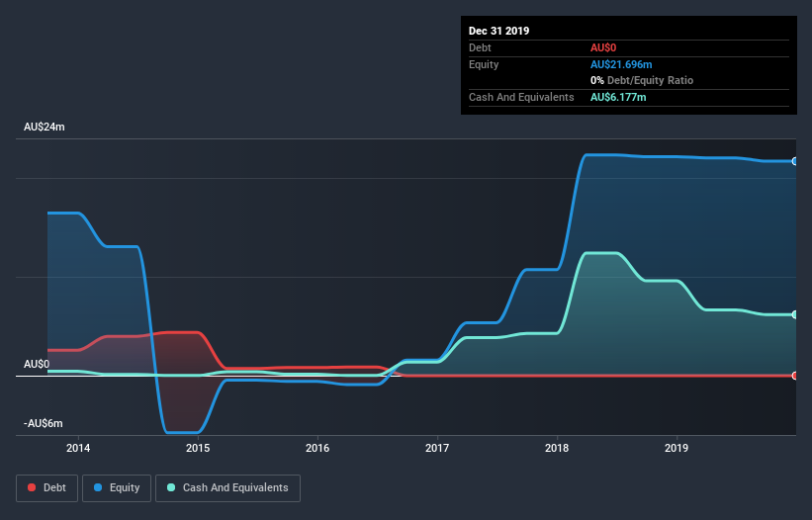
Task: Click the 2015 x-axis label
Action: tap(198, 448)
